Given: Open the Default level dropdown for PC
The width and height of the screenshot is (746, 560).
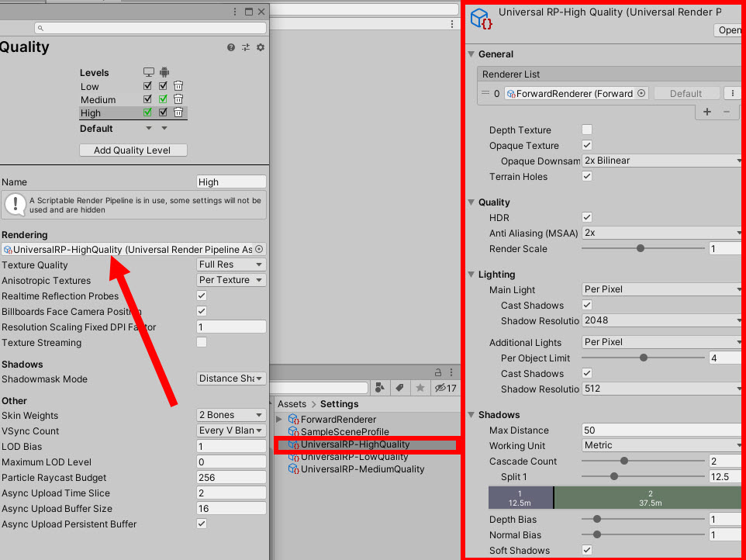Looking at the screenshot, I should (x=149, y=128).
